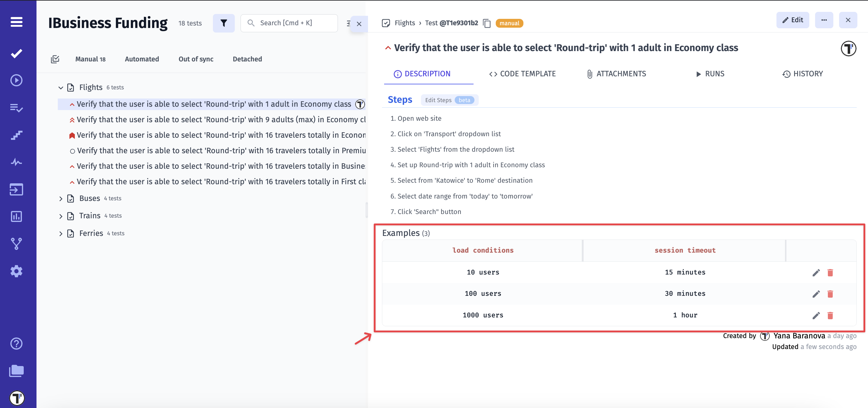Edit the '10 users' example row

tap(816, 273)
